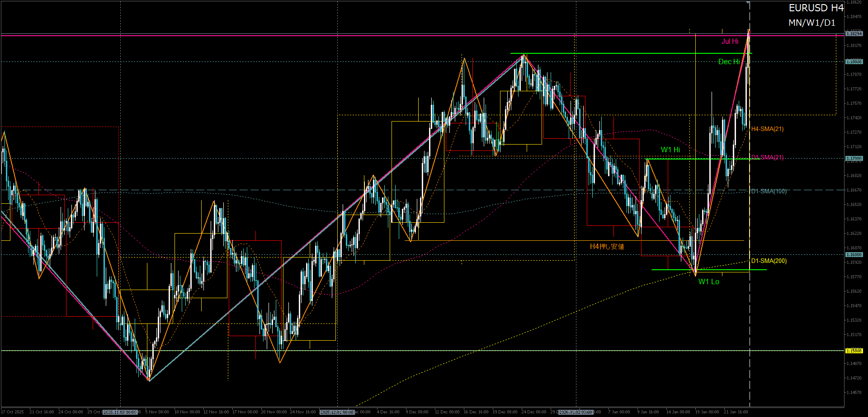Viewport: 868px width, 417px height.
Task: Click the MN/W1/D1 timeframe text
Action: [x=812, y=23]
